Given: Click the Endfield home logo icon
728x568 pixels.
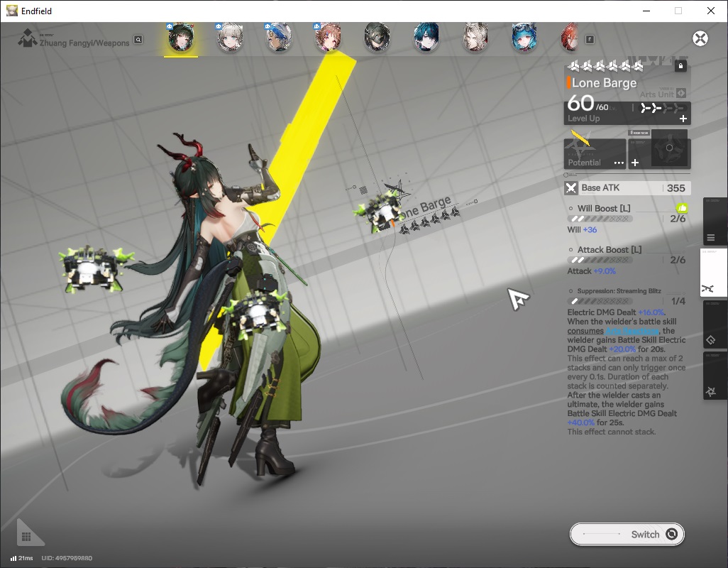Looking at the screenshot, I should pyautogui.click(x=27, y=38).
